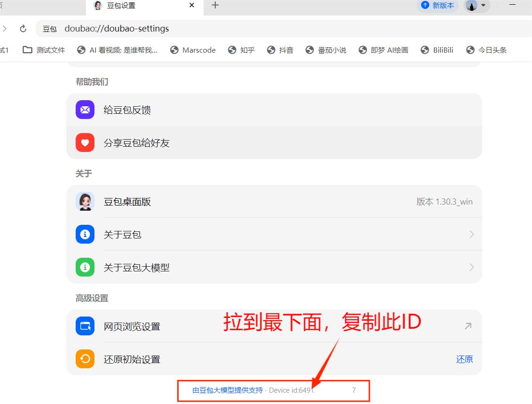Screen dimensions: 532x404
Task: Click 由豆包大模型提供支持 link
Action: [227, 390]
